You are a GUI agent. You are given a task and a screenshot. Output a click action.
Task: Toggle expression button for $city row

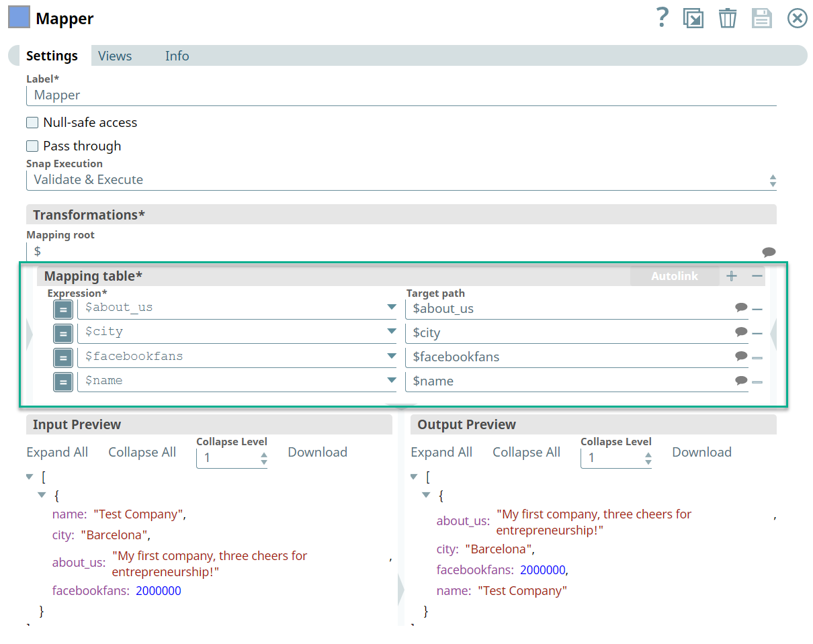pos(63,333)
